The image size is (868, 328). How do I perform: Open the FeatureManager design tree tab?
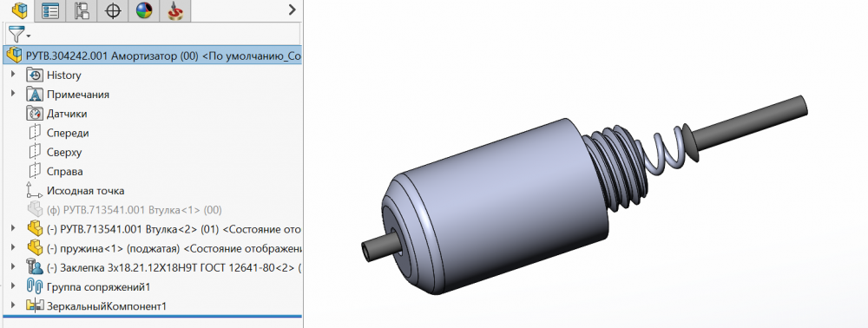(19, 10)
